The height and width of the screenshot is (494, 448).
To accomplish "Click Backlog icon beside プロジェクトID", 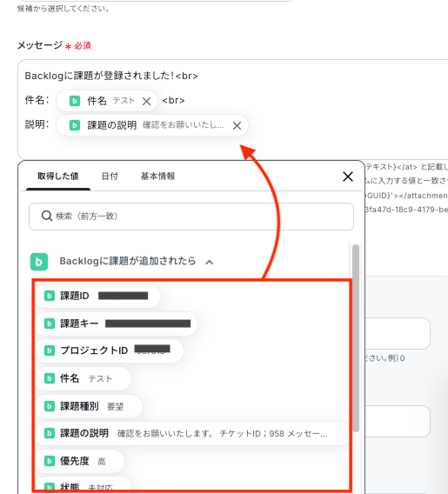I will point(49,350).
